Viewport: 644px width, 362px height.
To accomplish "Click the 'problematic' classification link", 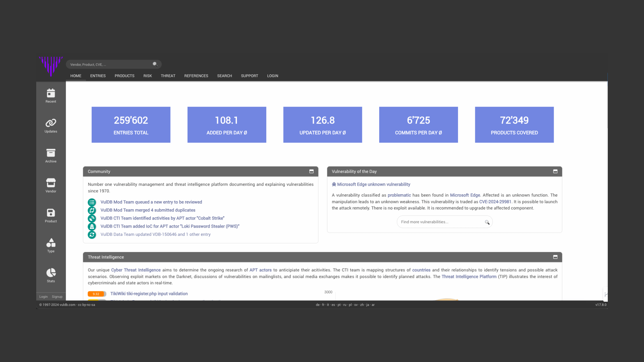I will coord(399,195).
